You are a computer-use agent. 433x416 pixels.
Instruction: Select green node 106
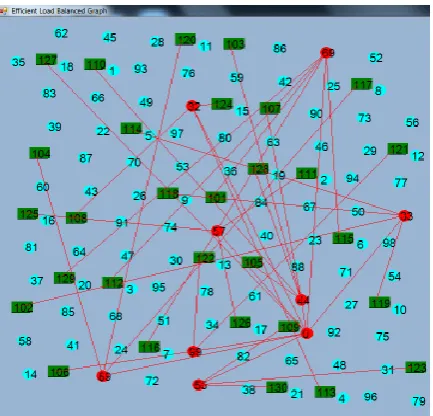coord(59,371)
